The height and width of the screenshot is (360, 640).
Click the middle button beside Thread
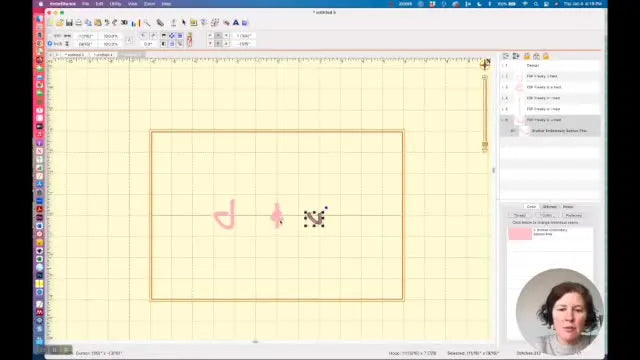tap(546, 215)
